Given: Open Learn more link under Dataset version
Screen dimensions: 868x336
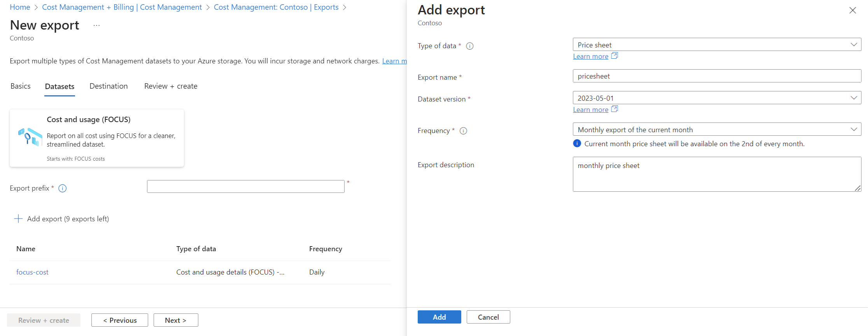Looking at the screenshot, I should 590,110.
